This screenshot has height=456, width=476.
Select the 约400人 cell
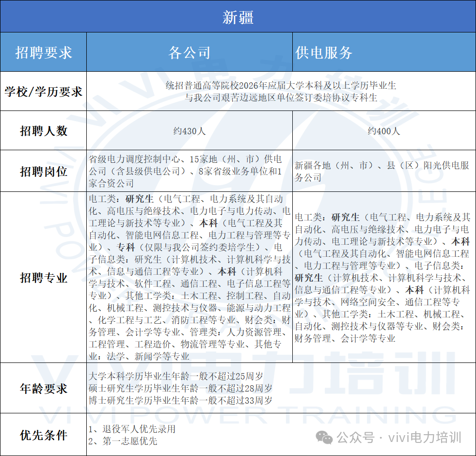click(383, 131)
